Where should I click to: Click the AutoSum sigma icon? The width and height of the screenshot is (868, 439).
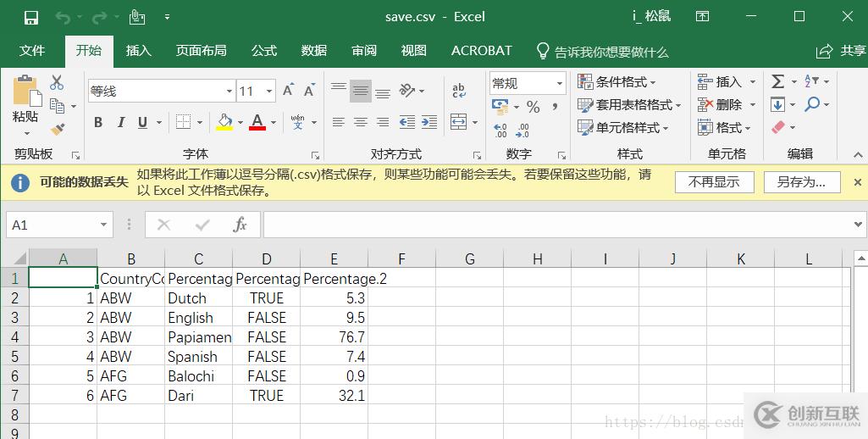777,82
